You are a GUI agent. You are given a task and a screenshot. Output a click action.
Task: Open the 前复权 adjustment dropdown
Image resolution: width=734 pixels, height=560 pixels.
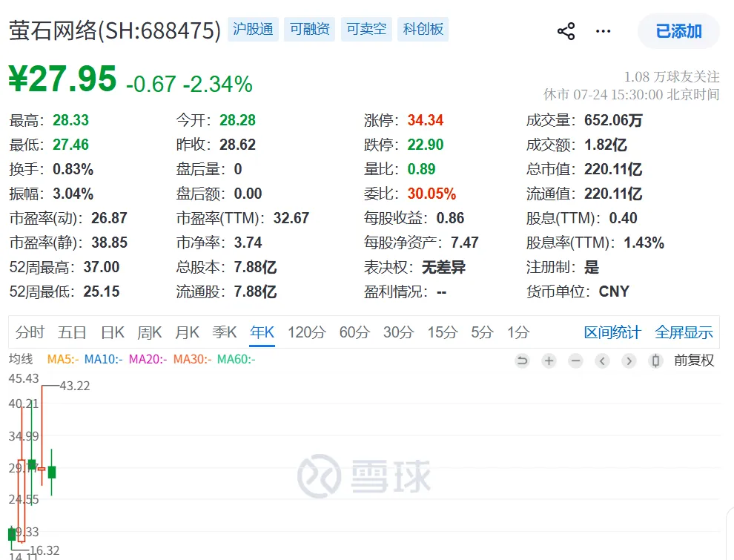694,360
